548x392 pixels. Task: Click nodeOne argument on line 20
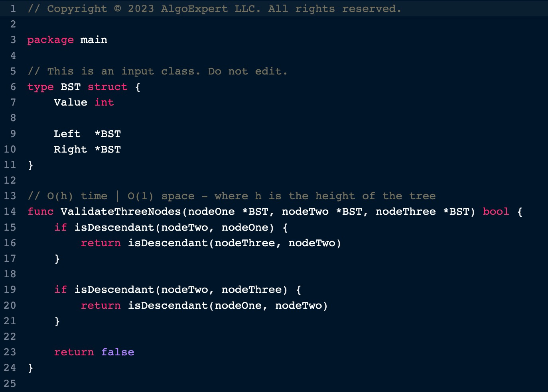point(238,306)
